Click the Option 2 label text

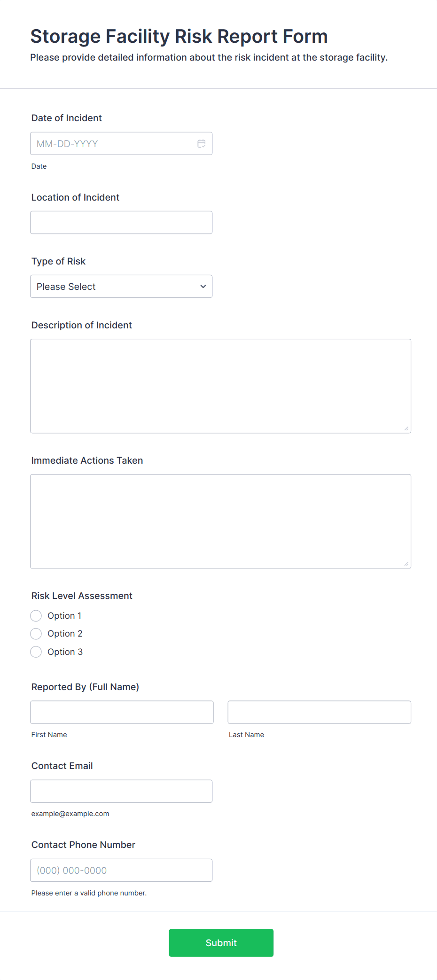point(65,634)
